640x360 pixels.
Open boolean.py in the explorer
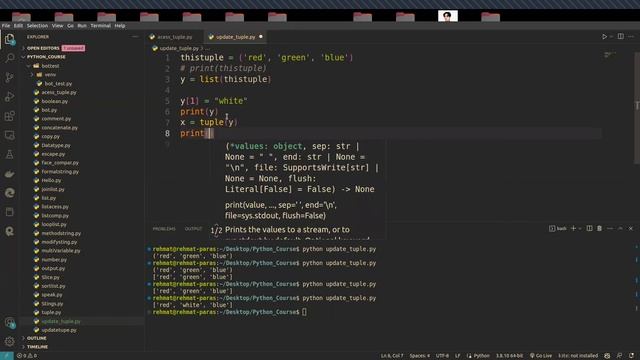click(55, 101)
